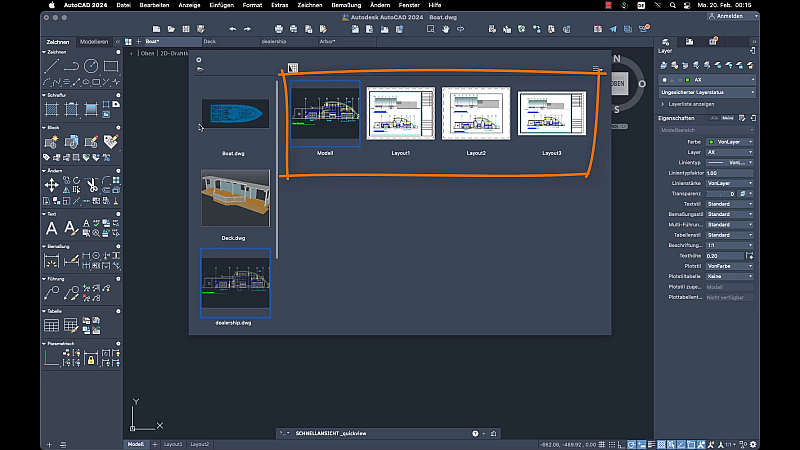Open the Textstil Standard dropdown
Viewport: 800px width, 450px height.
pos(730,204)
